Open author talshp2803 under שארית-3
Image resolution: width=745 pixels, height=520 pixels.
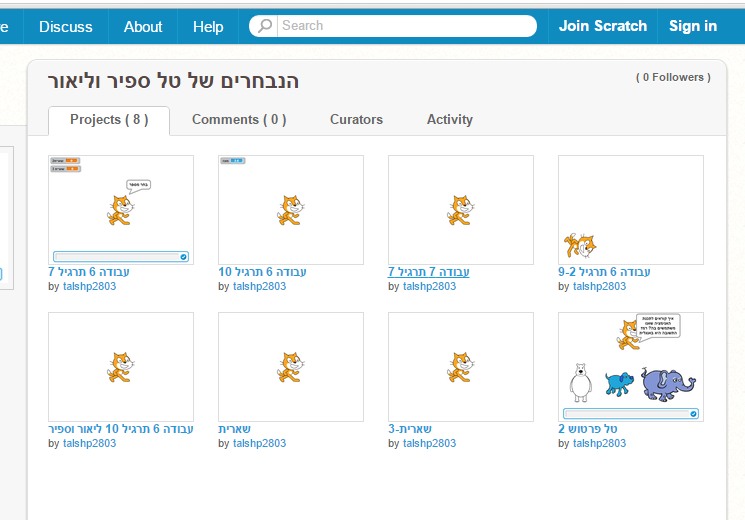point(430,443)
